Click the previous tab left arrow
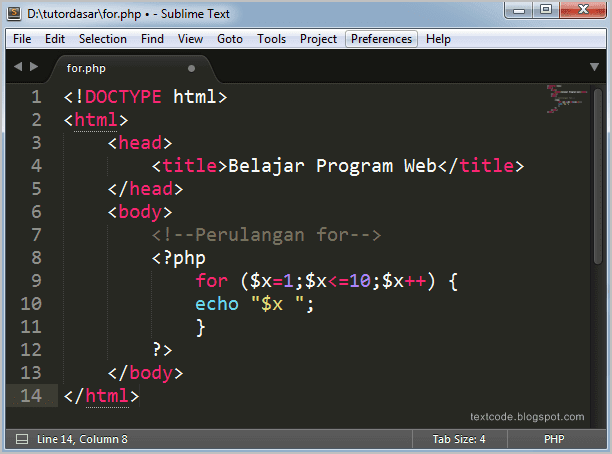Screen dimensions: 612x454 (x=18, y=67)
